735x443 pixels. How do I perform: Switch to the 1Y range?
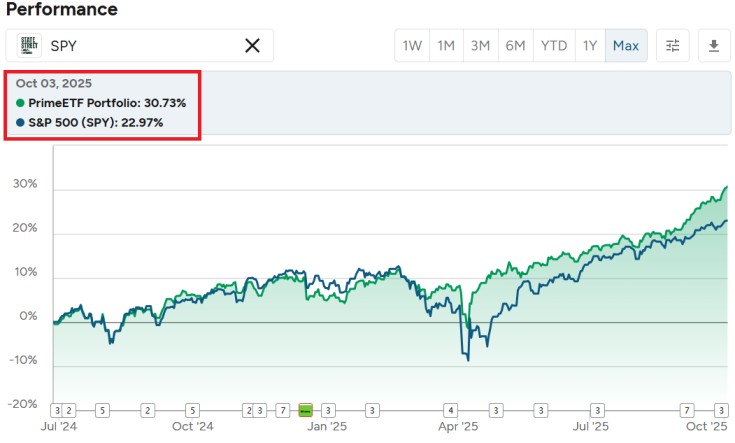(590, 45)
